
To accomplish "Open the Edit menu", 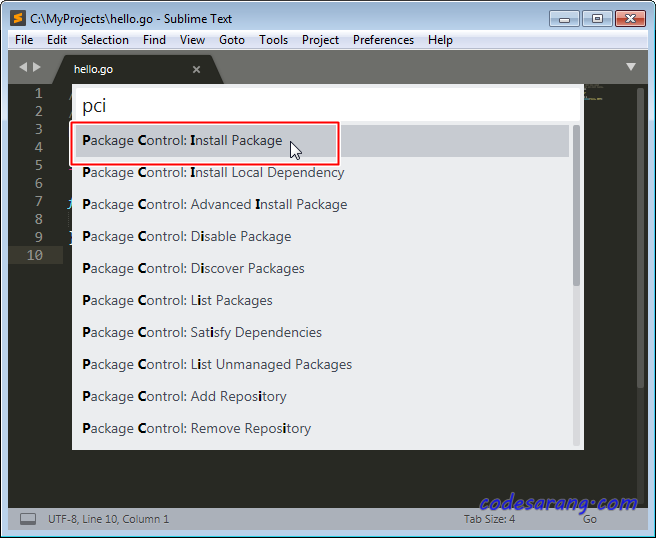I will click(x=57, y=40).
